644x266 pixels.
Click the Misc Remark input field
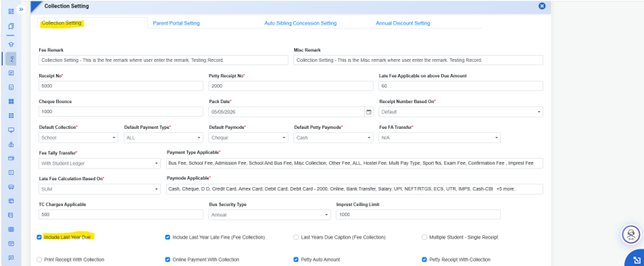tap(418, 60)
